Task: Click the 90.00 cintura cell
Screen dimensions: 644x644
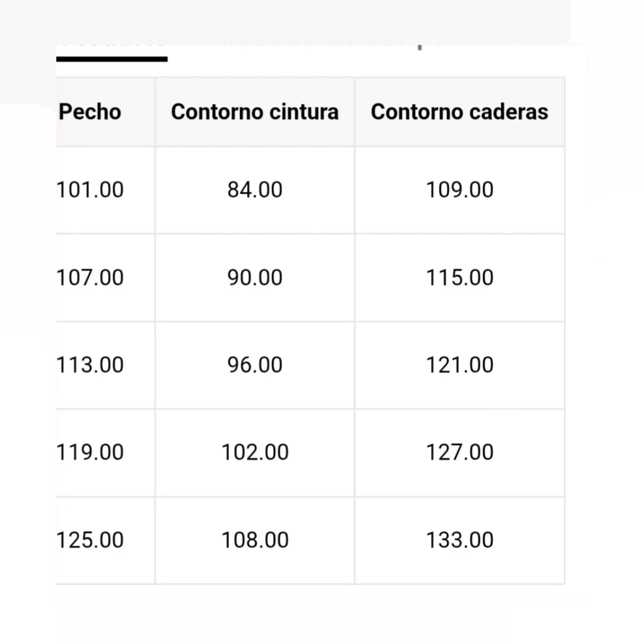Action: 255,278
